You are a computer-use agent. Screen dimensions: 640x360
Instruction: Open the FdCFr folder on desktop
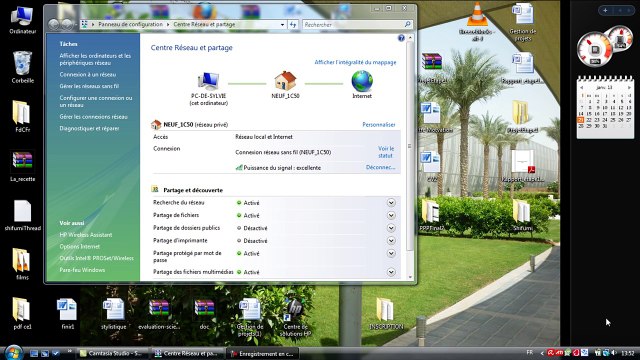pos(22,116)
